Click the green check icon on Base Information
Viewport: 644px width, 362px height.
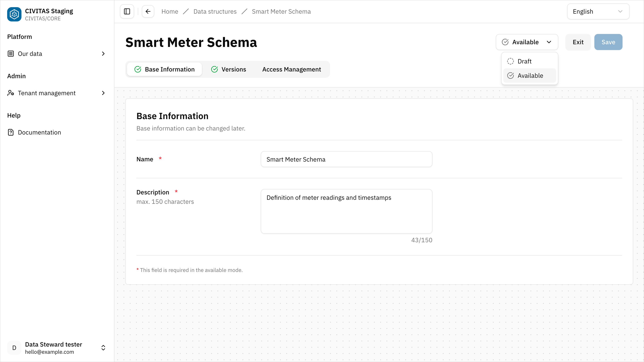[138, 69]
